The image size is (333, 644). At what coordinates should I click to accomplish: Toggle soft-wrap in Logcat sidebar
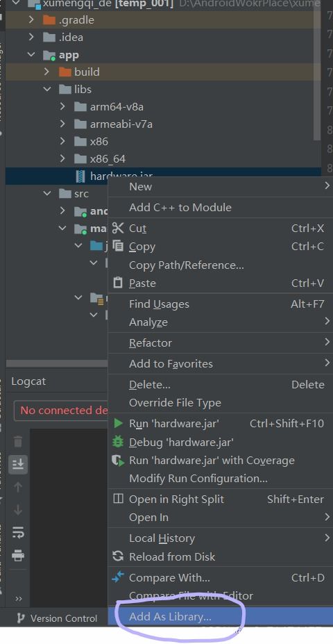tap(18, 532)
